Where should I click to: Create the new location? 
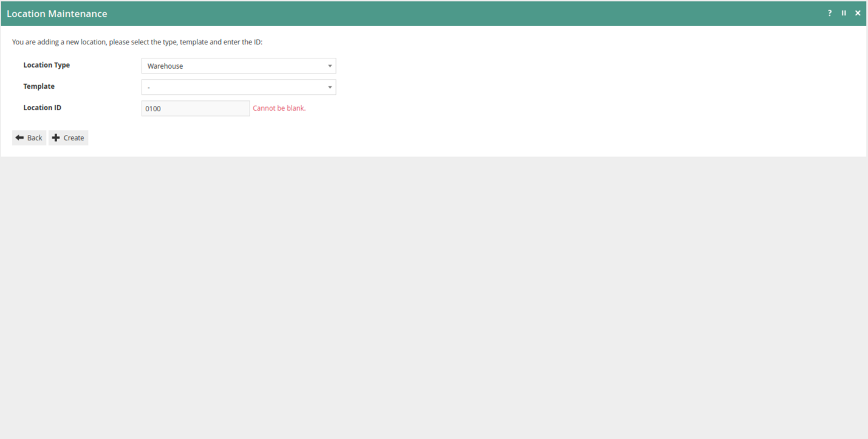[68, 138]
